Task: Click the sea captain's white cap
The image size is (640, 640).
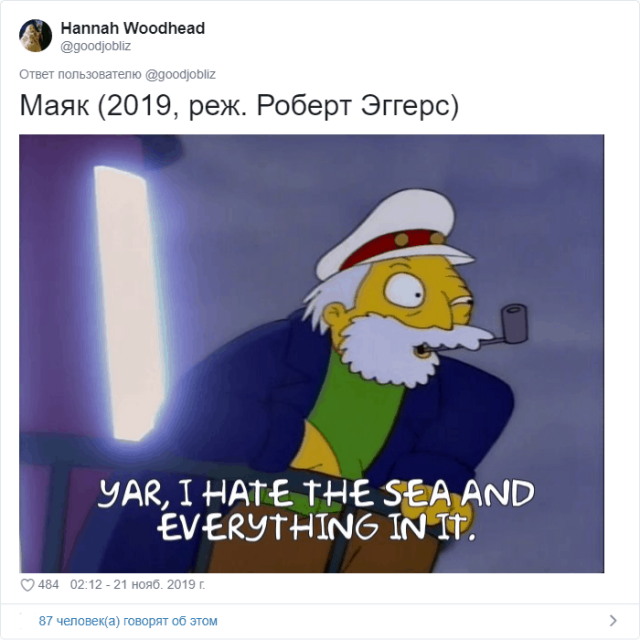Action: [x=391, y=233]
